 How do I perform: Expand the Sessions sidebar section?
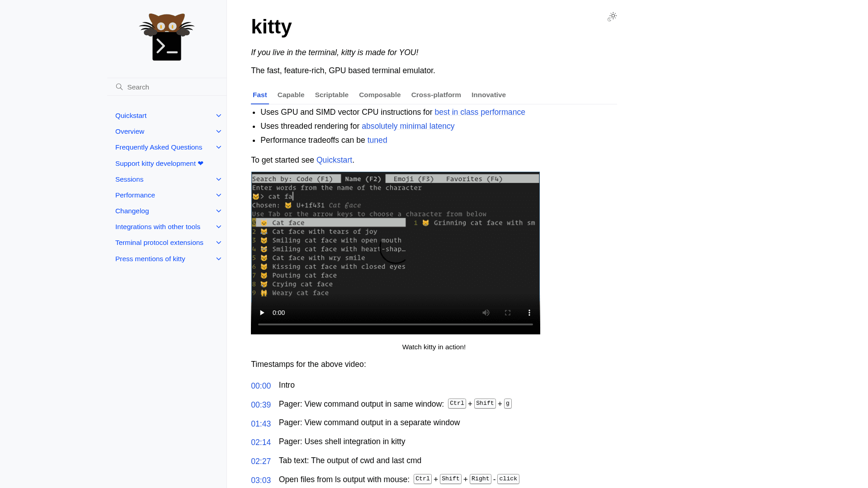(x=219, y=179)
